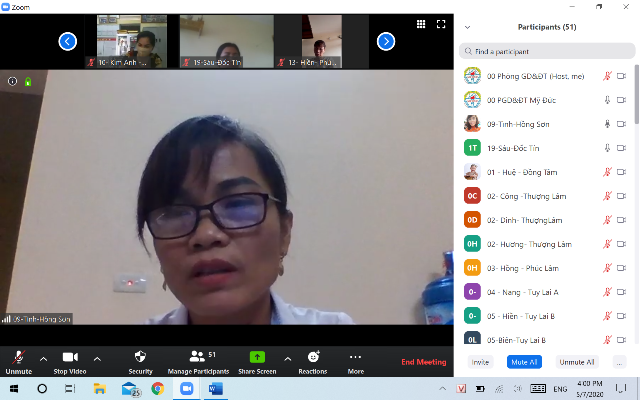Open the Reactions emoji menu
Image resolution: width=640 pixels, height=400 pixels.
point(313,362)
